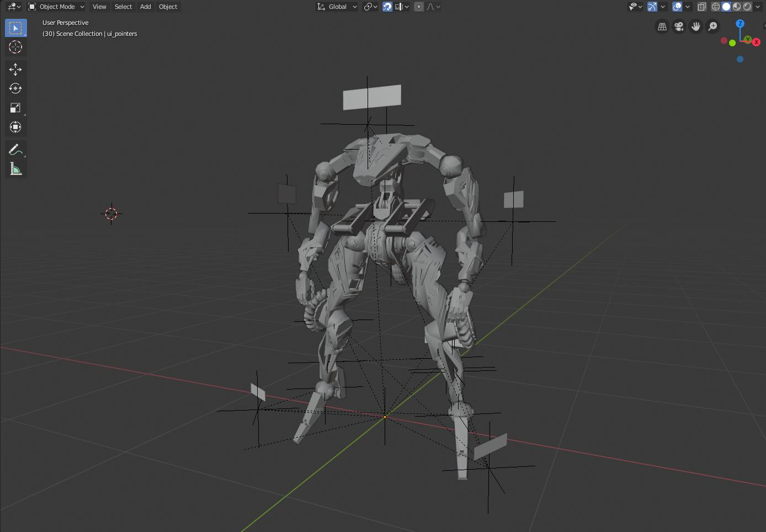Select the Transform tool

click(x=15, y=127)
